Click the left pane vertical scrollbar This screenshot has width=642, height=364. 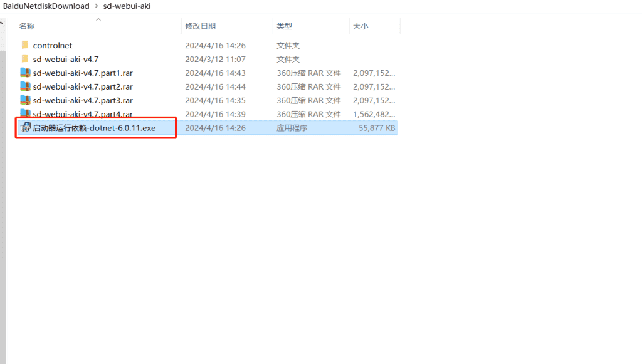[x=3, y=188]
